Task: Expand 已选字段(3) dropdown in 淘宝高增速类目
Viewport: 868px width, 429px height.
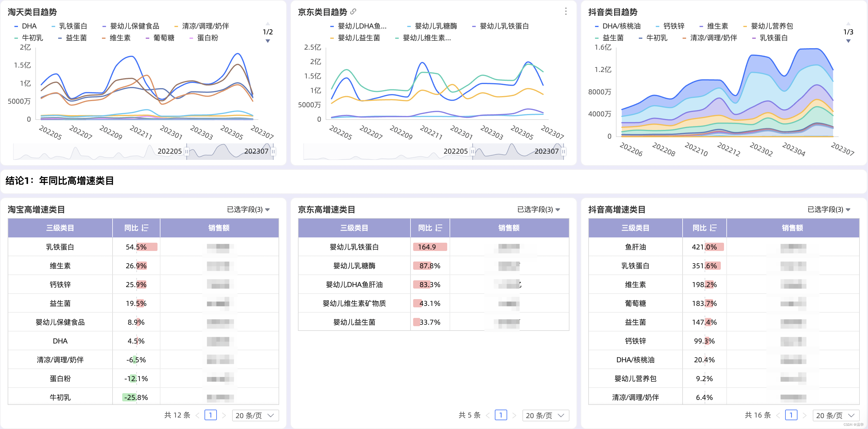Action: pos(248,210)
